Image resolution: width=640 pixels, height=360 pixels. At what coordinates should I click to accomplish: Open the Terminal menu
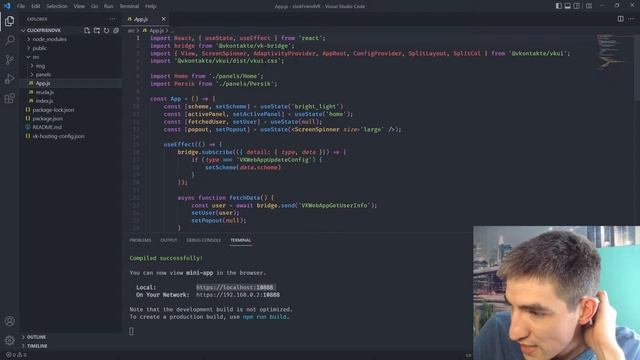click(129, 6)
